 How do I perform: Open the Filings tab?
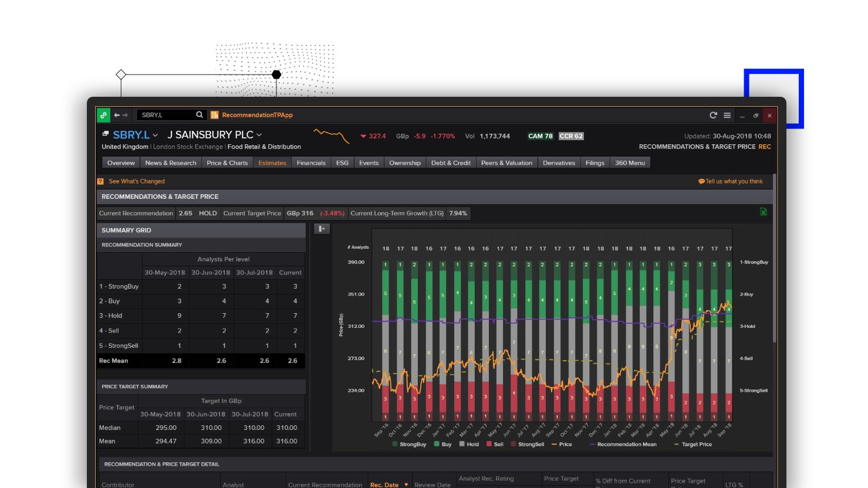click(595, 163)
